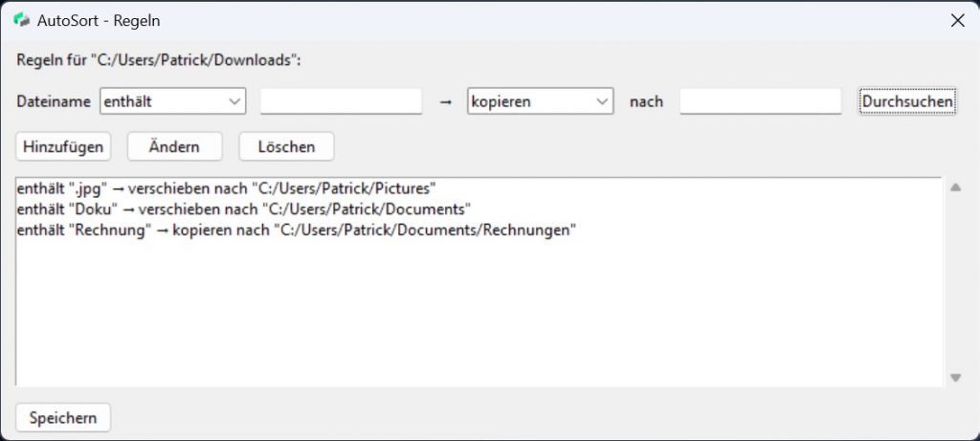This screenshot has height=441, width=980.
Task: Click the rule list's scroll down arrow
Action: point(955,378)
